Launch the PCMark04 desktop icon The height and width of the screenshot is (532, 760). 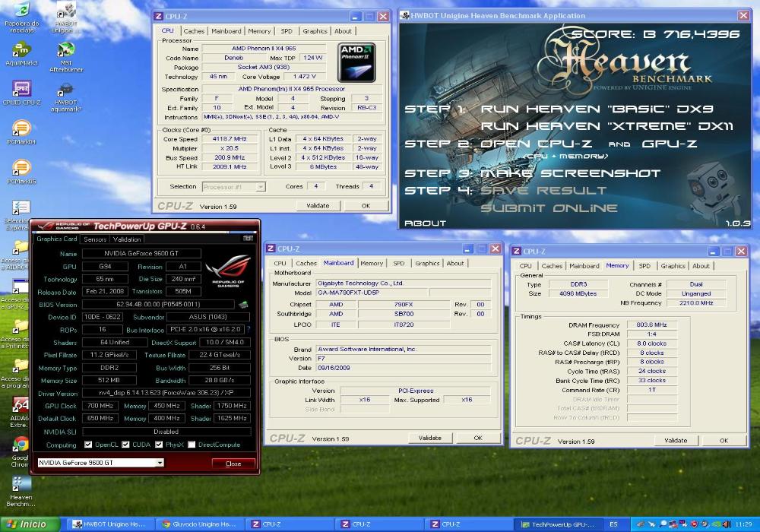pyautogui.click(x=21, y=132)
